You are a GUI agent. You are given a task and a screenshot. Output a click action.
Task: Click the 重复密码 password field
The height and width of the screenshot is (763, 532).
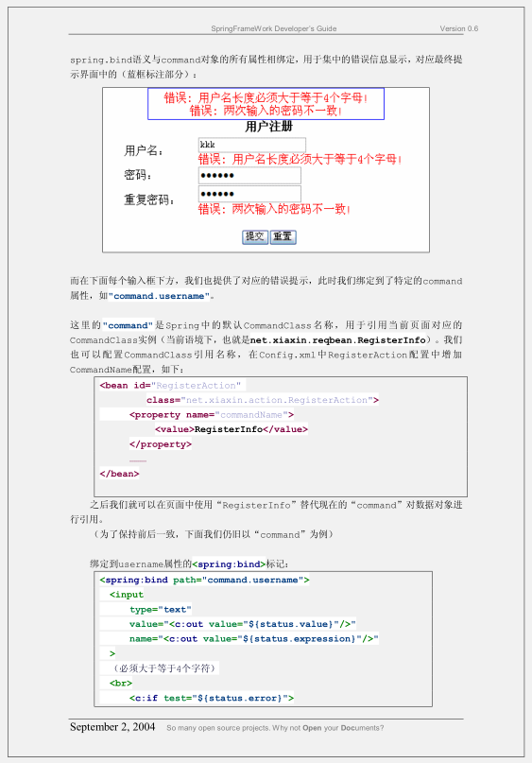[249, 194]
